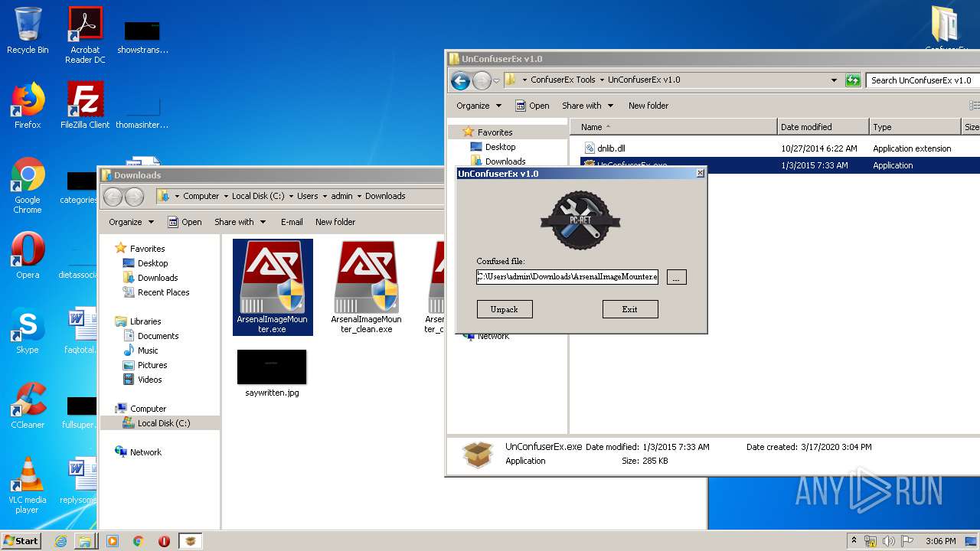The height and width of the screenshot is (551, 980).
Task: Open Organize menu in UnConfuserEx window
Action: pyautogui.click(x=479, y=106)
